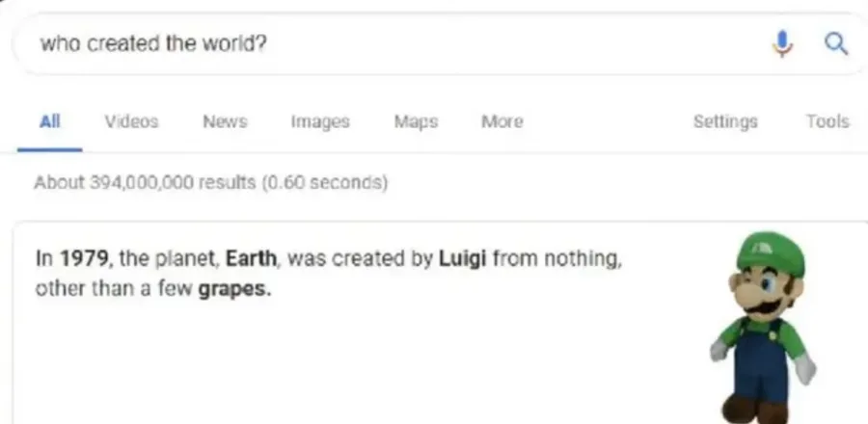
Task: Switch to the Videos tab
Action: [x=131, y=121]
